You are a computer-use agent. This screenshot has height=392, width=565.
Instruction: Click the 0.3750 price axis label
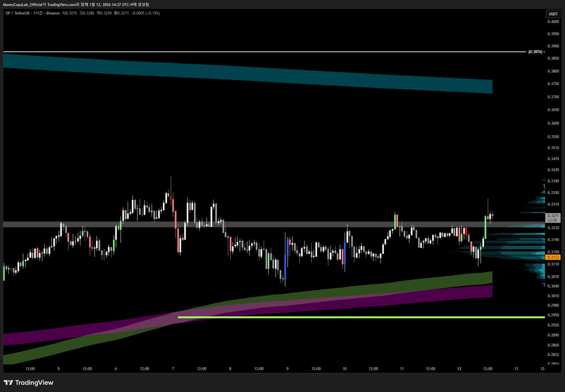pyautogui.click(x=553, y=84)
